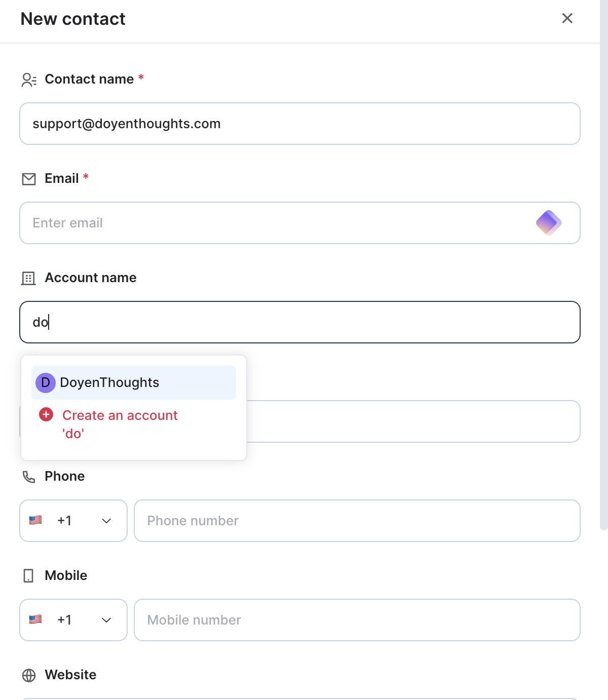Click the purple D avatar for DoyenThoughts
The width and height of the screenshot is (608, 700).
pyautogui.click(x=46, y=382)
